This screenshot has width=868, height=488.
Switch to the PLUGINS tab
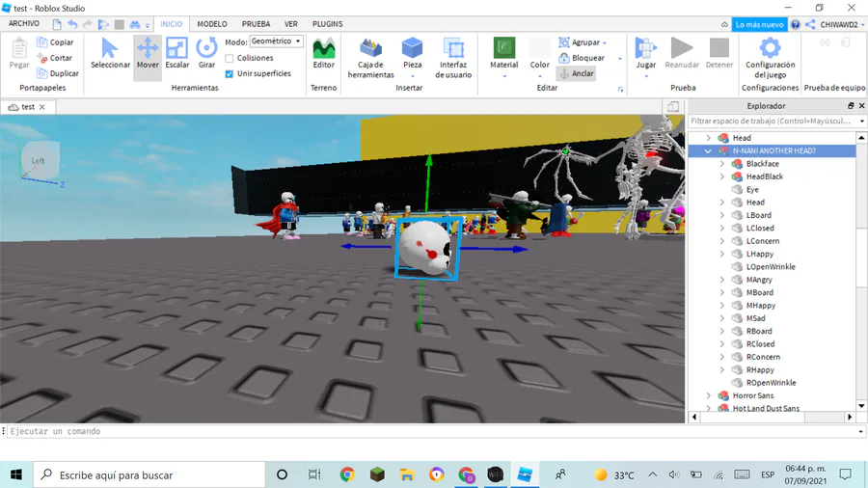click(x=327, y=24)
